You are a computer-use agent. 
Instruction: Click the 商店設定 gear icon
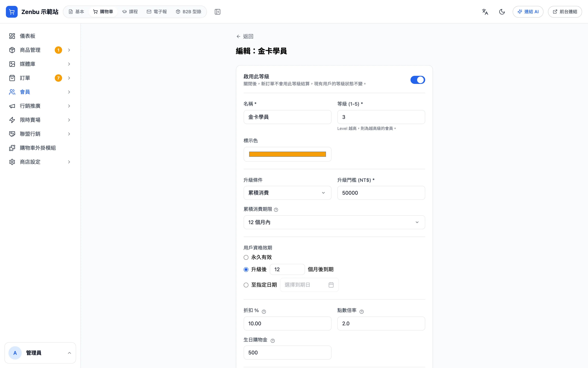[12, 162]
